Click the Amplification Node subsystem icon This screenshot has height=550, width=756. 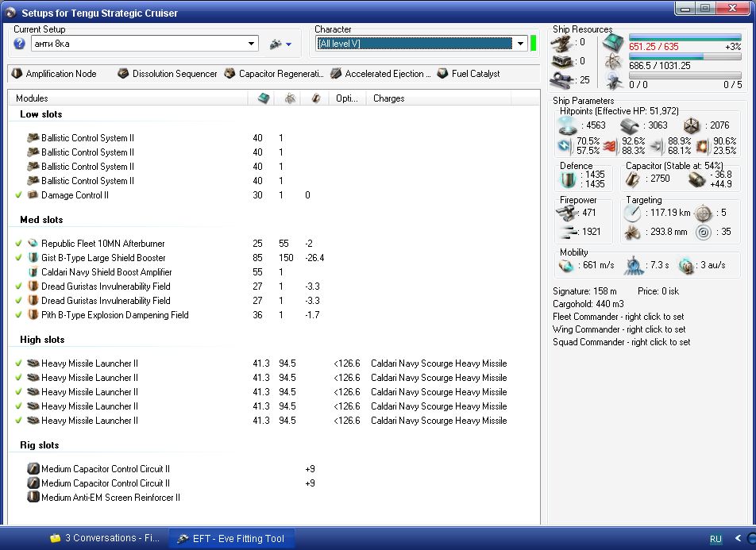click(x=17, y=74)
